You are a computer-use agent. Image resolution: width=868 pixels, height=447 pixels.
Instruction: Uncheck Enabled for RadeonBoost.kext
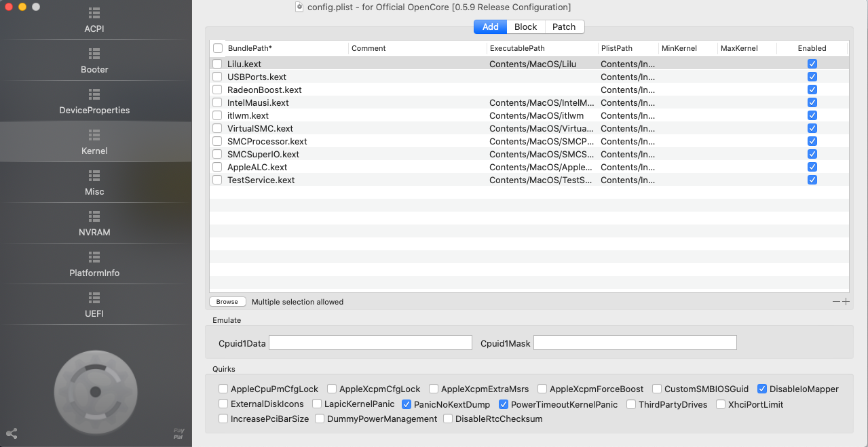(812, 90)
